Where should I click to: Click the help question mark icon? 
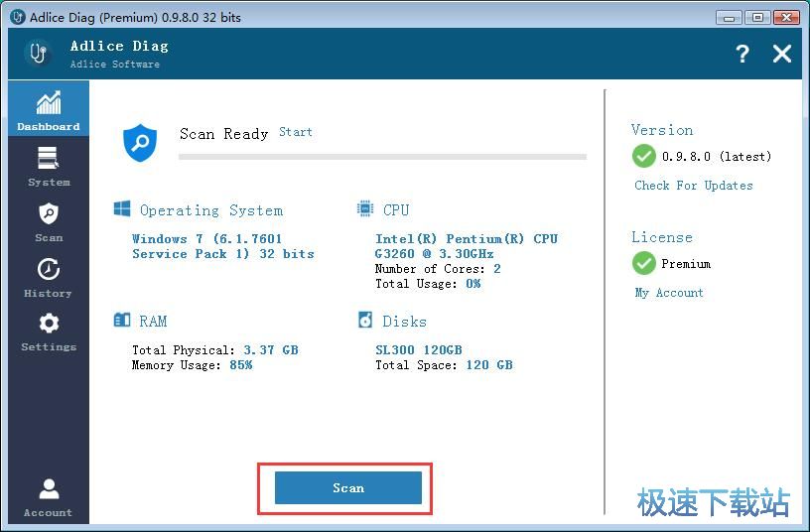click(x=742, y=54)
